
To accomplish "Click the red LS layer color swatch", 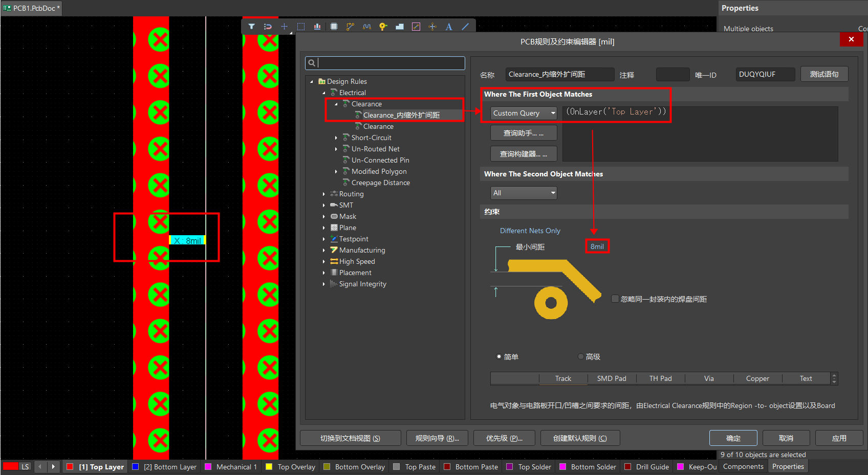I will (x=10, y=466).
